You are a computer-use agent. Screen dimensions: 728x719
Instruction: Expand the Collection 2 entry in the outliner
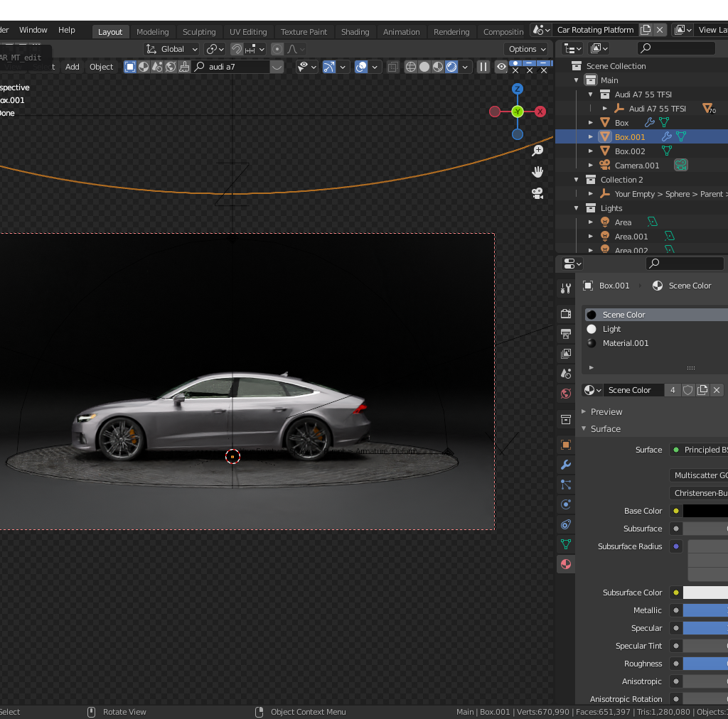coord(575,179)
